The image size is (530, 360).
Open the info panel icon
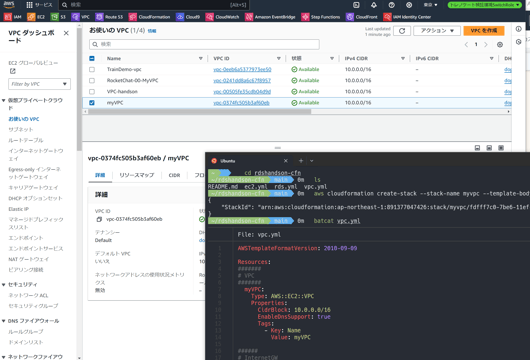tap(519, 29)
